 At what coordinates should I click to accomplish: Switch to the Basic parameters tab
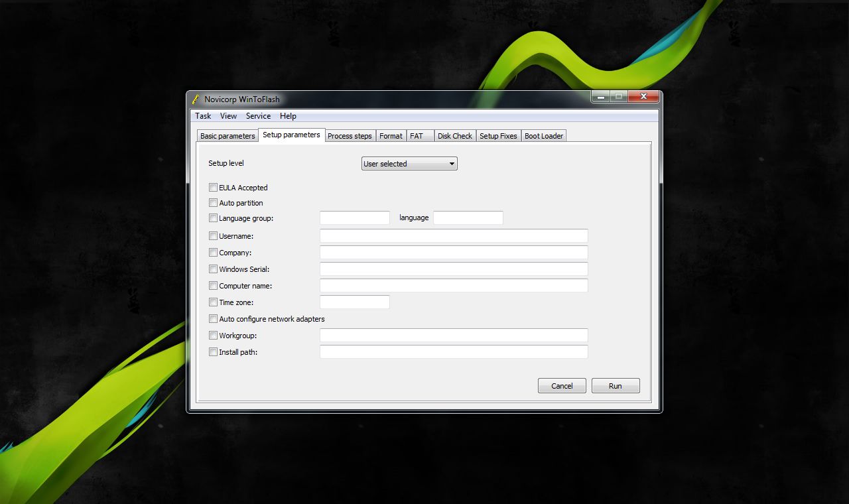[228, 136]
